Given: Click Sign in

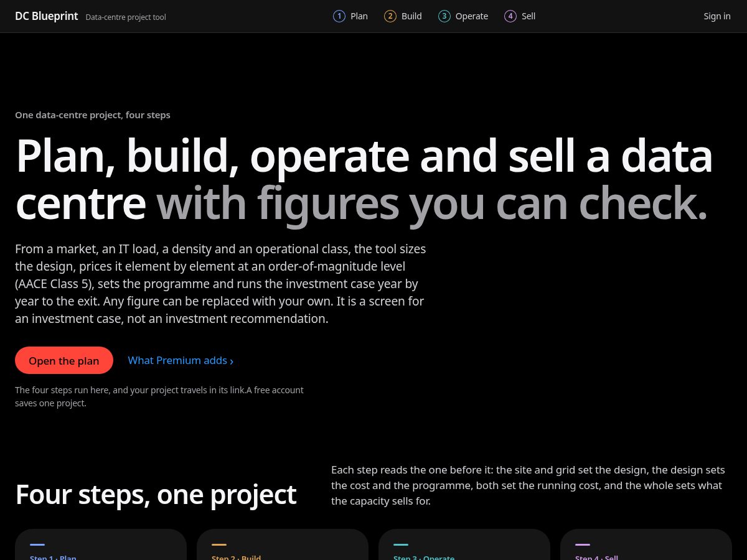Looking at the screenshot, I should 717,16.
